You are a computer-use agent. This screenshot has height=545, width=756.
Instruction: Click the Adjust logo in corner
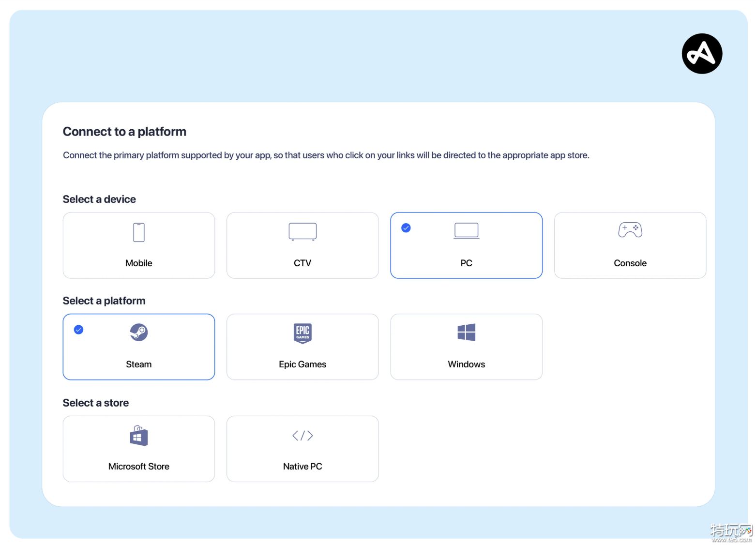coord(702,54)
